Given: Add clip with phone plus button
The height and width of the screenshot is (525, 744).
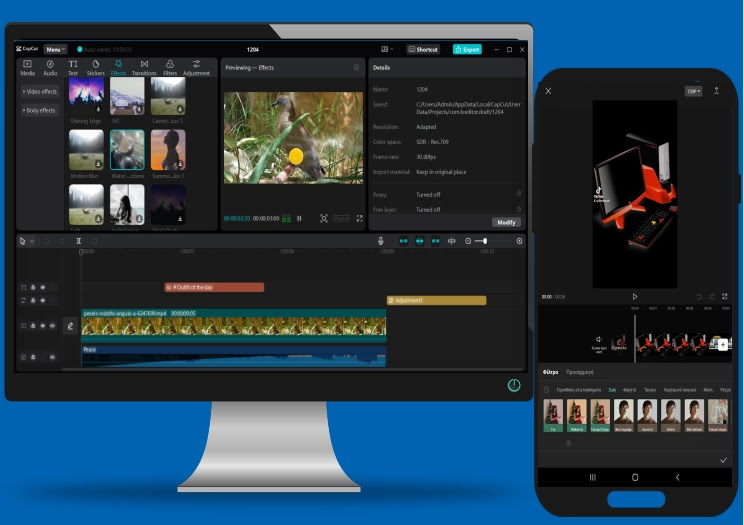Looking at the screenshot, I should (723, 345).
